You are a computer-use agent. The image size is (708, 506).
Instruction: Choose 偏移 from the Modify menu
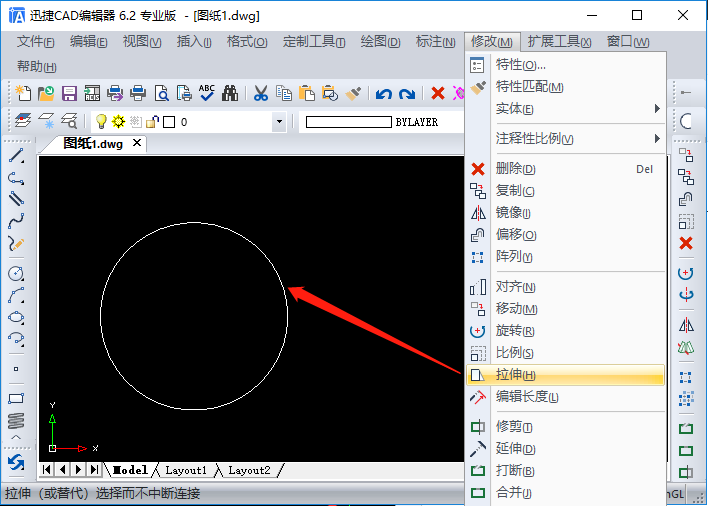(565, 235)
